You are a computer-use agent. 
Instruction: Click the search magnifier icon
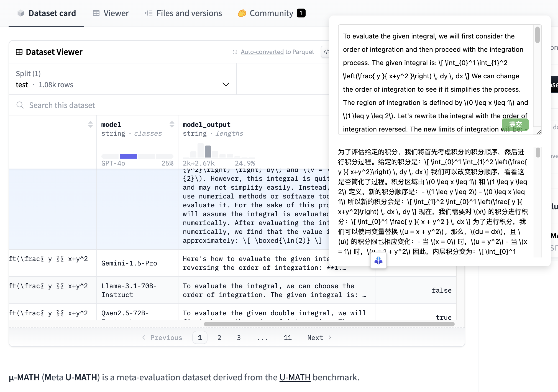coord(20,105)
